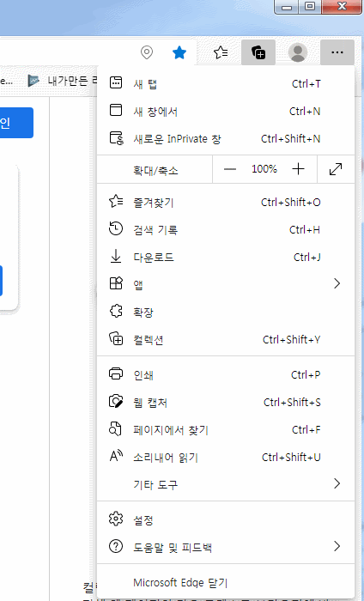This screenshot has height=601, width=364.
Task: Choose 페이지에서 찾기 from the menu
Action: [226, 429]
